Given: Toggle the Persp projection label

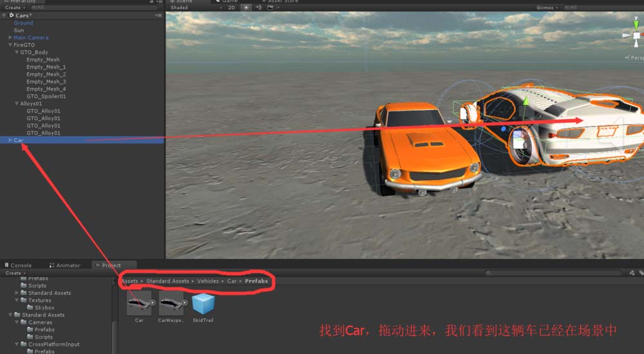Looking at the screenshot, I should (x=635, y=58).
